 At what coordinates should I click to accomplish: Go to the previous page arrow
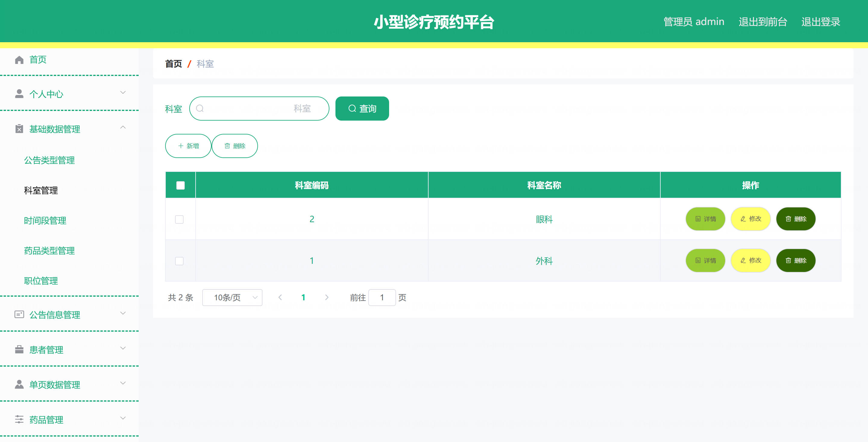tap(280, 297)
